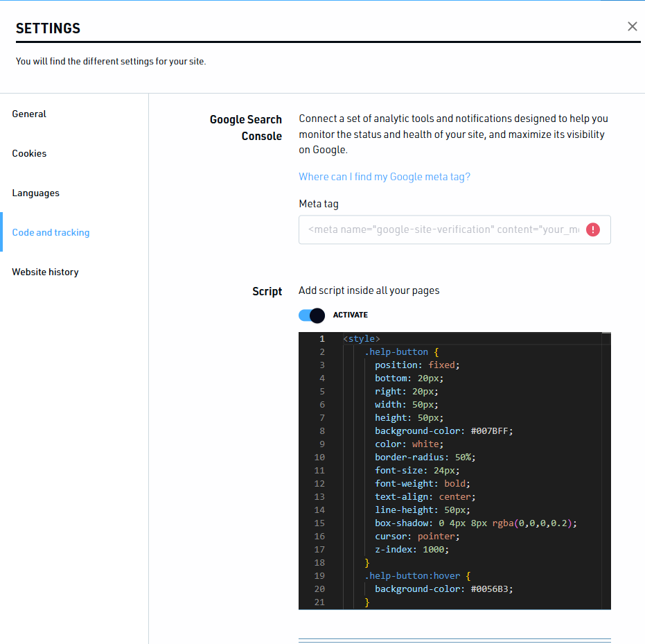Viewport: 645px width, 644px height.
Task: Click the 'font-weight: bold;' code line
Action: [x=423, y=483]
